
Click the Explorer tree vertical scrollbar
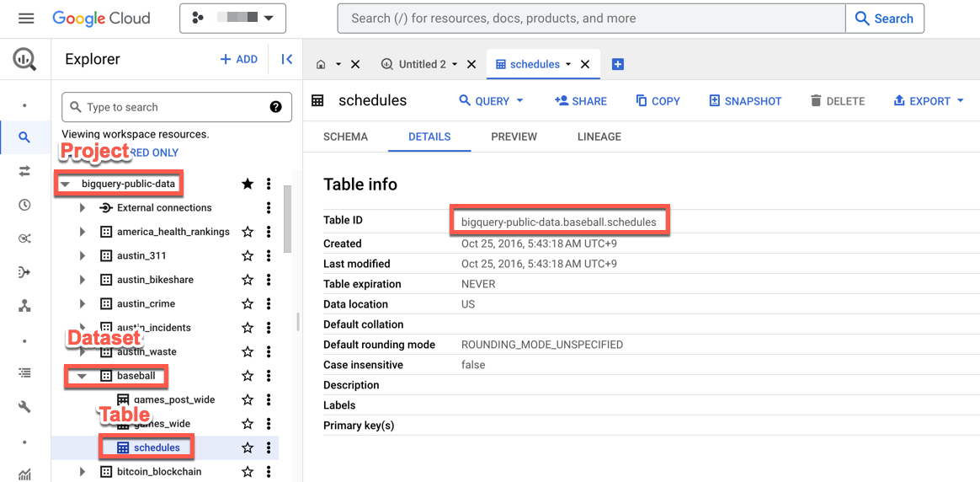point(287,219)
